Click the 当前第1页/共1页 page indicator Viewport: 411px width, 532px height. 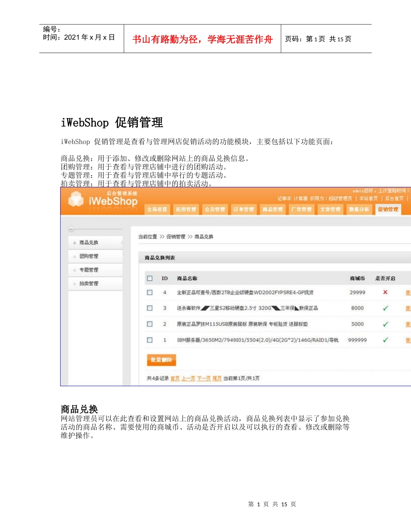pyautogui.click(x=241, y=378)
